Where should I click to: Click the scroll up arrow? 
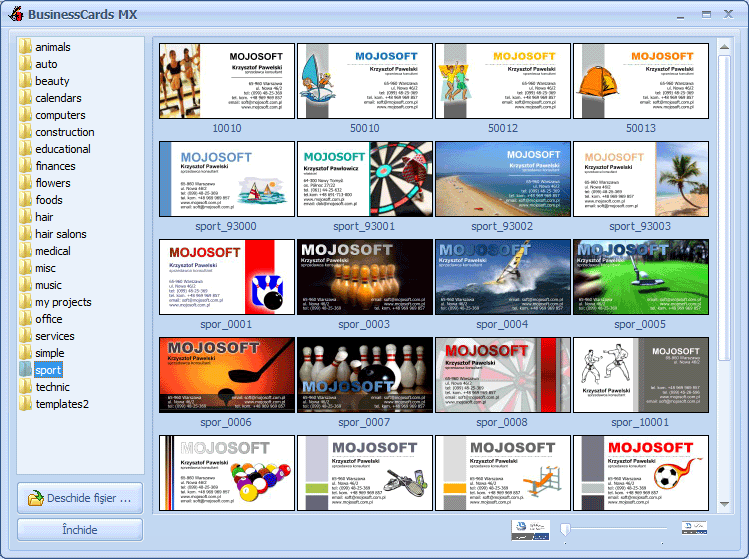[724, 47]
